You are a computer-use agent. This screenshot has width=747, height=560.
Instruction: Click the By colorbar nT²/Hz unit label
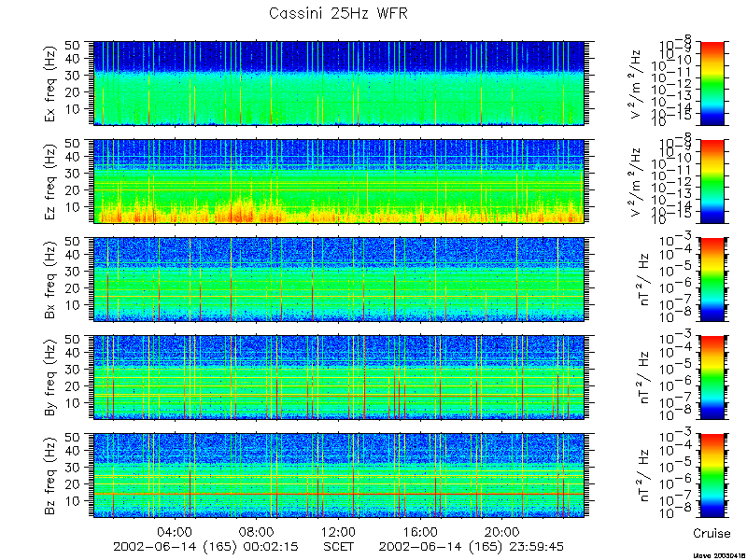[643, 378]
